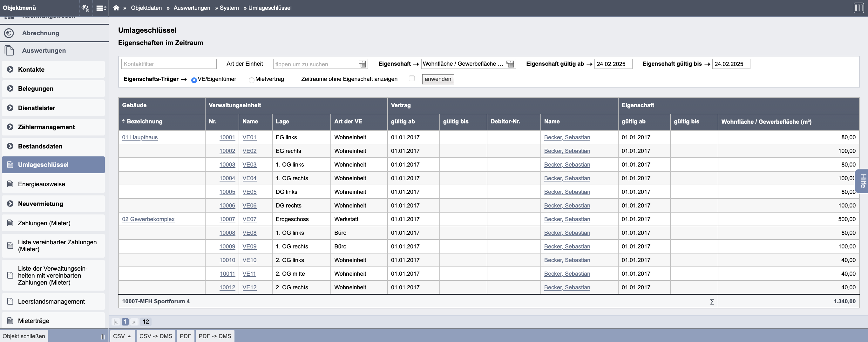Viewport: 868px width, 342px height.
Task: Export table with the PDF button
Action: coord(185,336)
